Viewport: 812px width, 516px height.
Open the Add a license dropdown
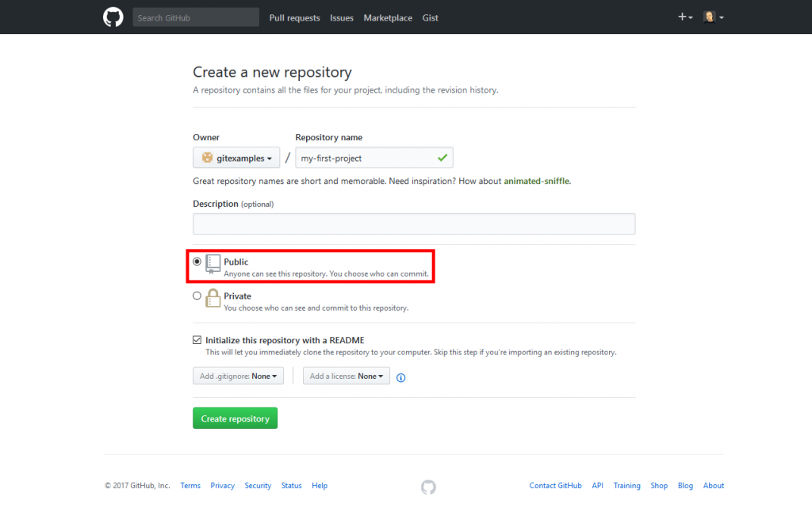tap(347, 375)
